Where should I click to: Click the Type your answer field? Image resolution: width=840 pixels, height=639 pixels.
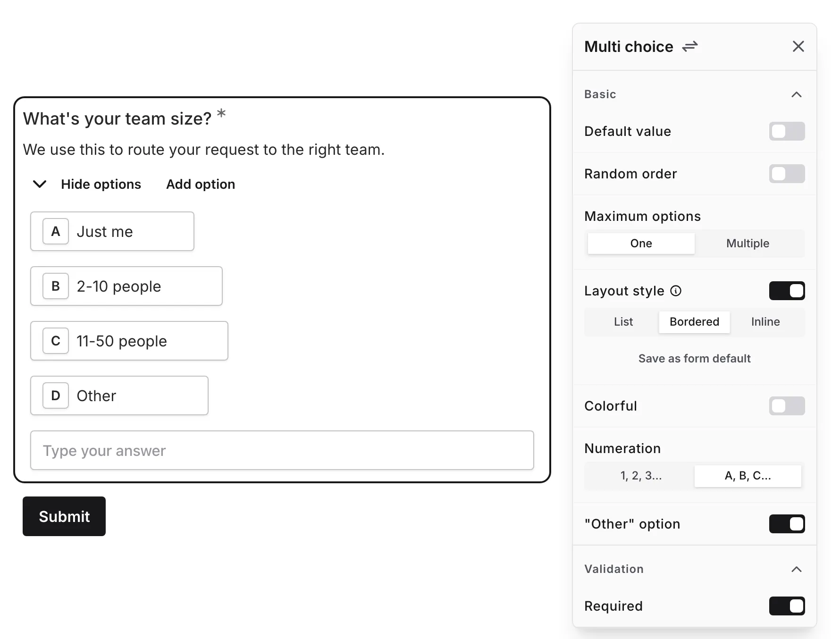tap(282, 450)
